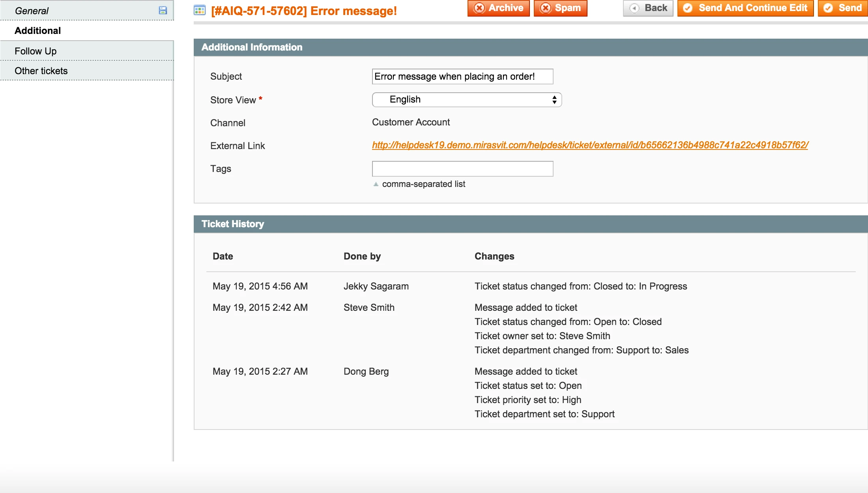The width and height of the screenshot is (868, 493).
Task: Select the Additional tab
Action: pyautogui.click(x=38, y=31)
